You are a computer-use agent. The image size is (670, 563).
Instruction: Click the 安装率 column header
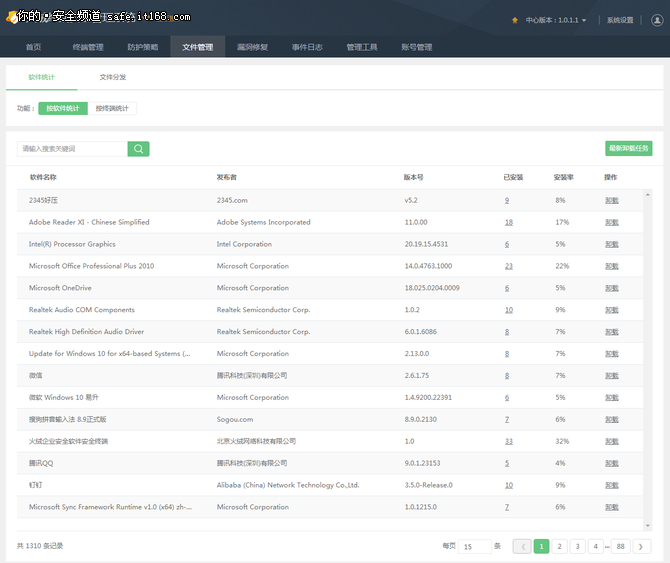point(564,177)
